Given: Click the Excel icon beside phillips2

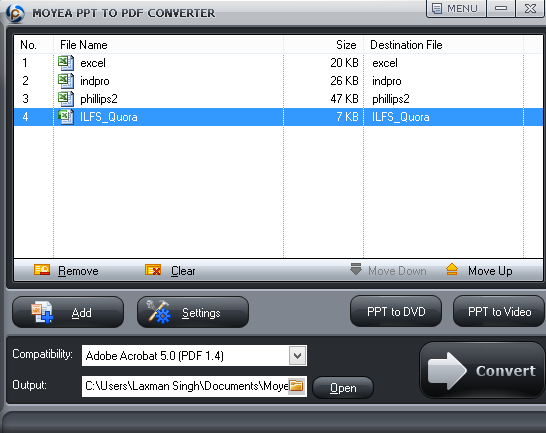Looking at the screenshot, I should tap(66, 99).
